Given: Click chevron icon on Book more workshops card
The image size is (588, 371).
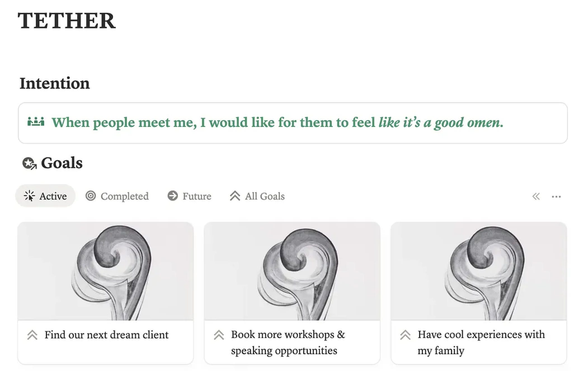Looking at the screenshot, I should coord(219,335).
